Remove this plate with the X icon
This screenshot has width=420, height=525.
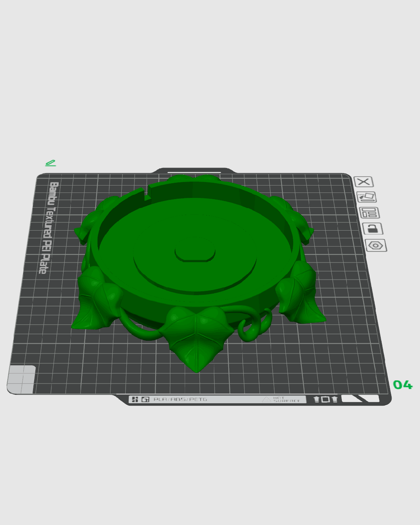click(364, 182)
